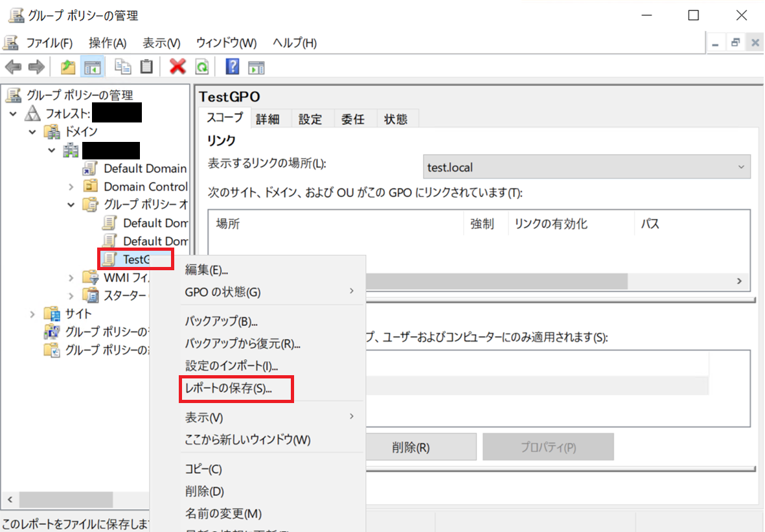Click the サイト folder icon

52,314
